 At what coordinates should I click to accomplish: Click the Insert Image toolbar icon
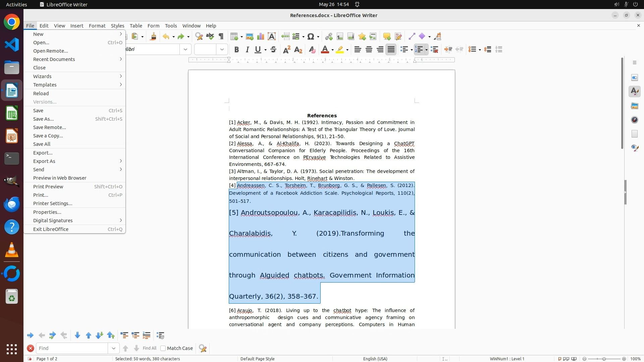point(250,37)
